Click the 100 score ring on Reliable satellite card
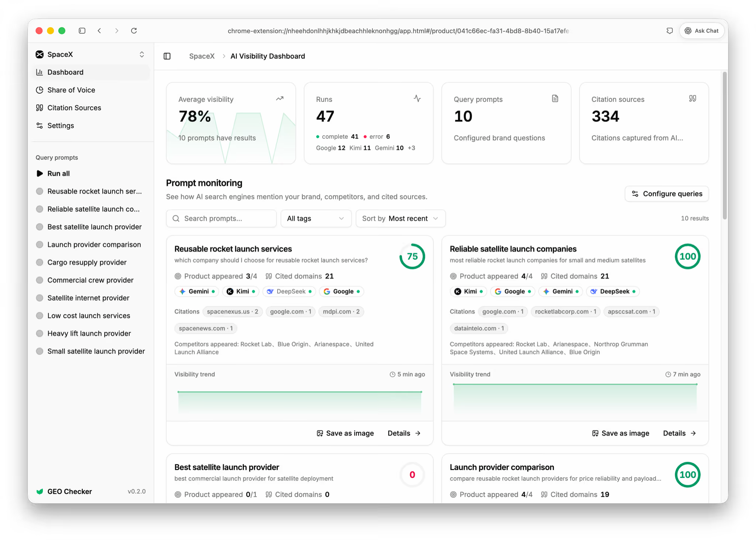This screenshot has width=756, height=540. click(688, 257)
